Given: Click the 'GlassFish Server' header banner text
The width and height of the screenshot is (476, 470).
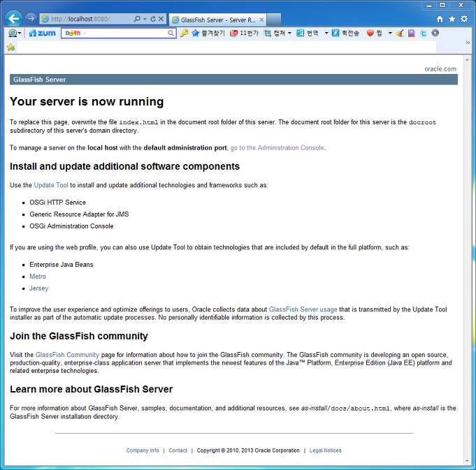Looking at the screenshot, I should tap(39, 80).
